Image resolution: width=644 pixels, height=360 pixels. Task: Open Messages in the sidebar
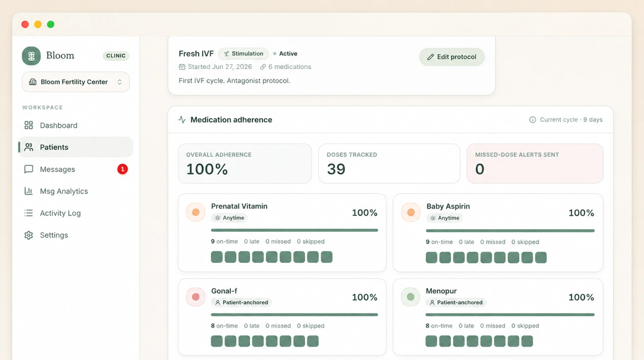(x=76, y=169)
